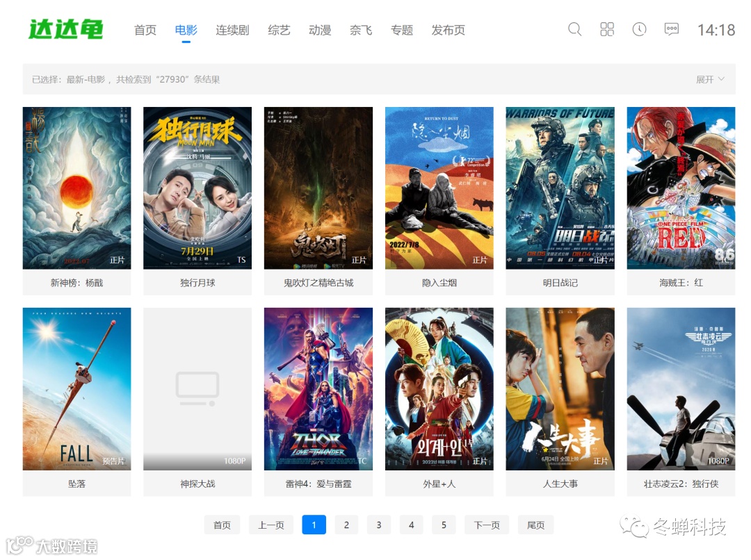Open the FALL 坠落 poster
The image size is (751, 560).
(x=76, y=388)
